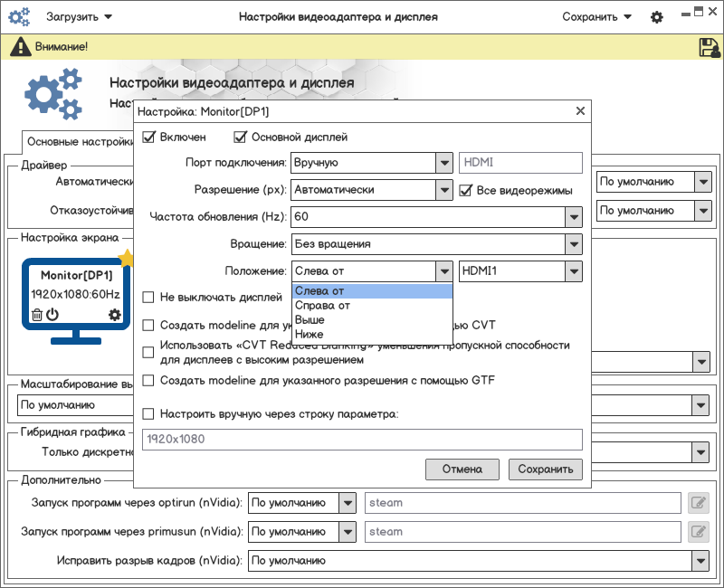Click the yellow warning triangle icon
The height and width of the screenshot is (588, 724).
23,46
